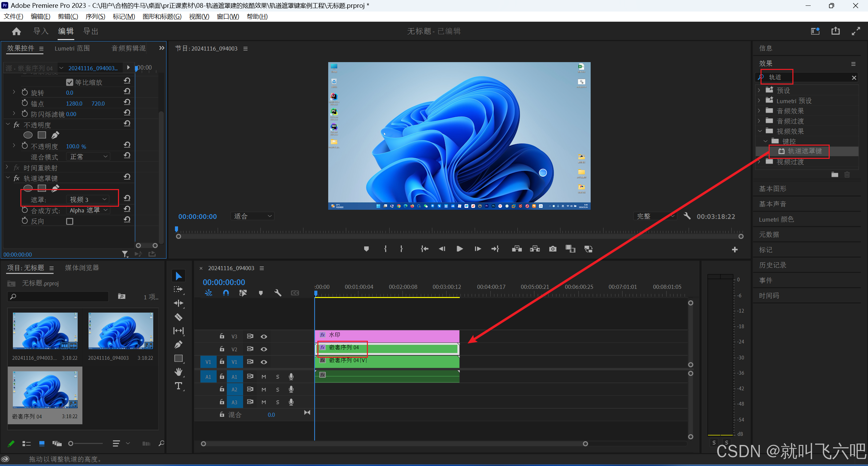Click the Export Frame camera icon

pyautogui.click(x=552, y=249)
